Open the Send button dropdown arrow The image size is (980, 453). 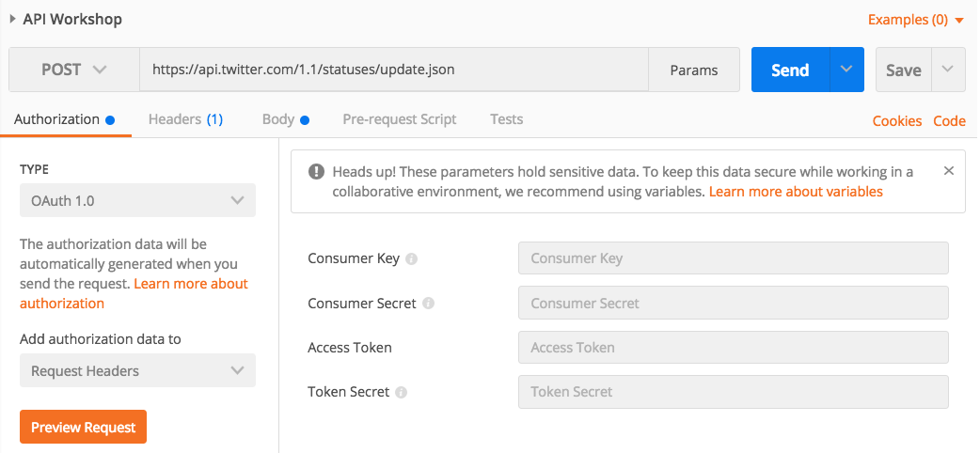(846, 70)
